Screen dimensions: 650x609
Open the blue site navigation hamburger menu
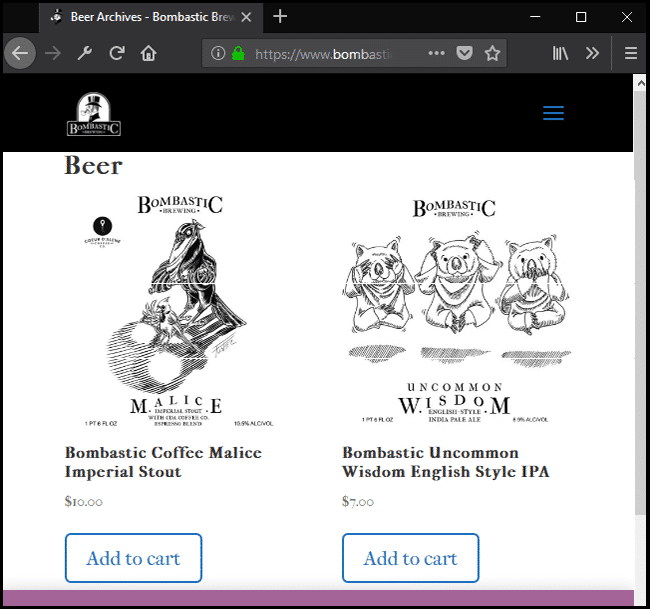553,113
